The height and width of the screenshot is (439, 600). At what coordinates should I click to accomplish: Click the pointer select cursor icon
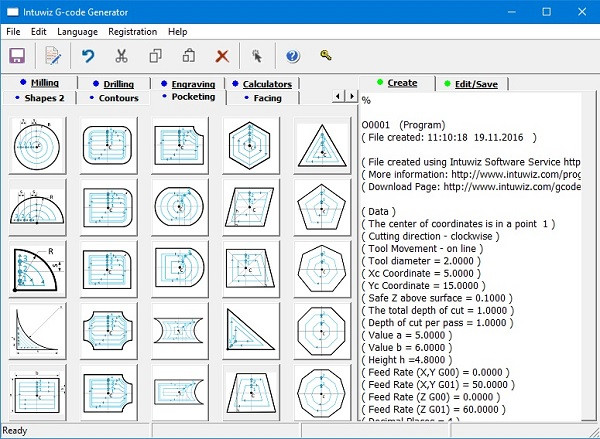257,56
